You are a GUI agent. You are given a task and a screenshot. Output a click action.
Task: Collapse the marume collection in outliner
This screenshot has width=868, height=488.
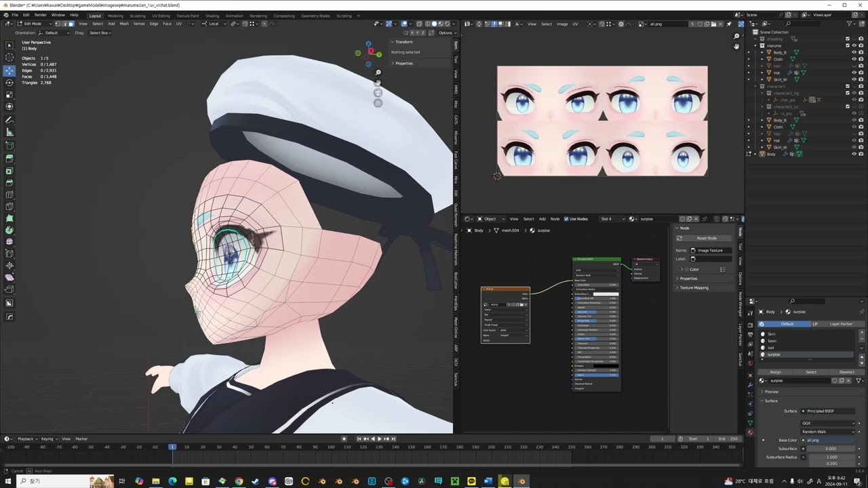coord(755,45)
